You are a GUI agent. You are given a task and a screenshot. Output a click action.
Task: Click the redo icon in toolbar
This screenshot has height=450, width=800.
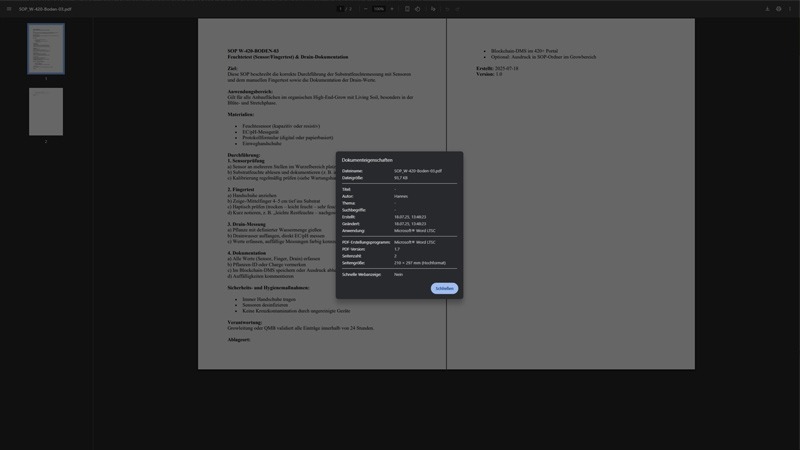coord(458,9)
